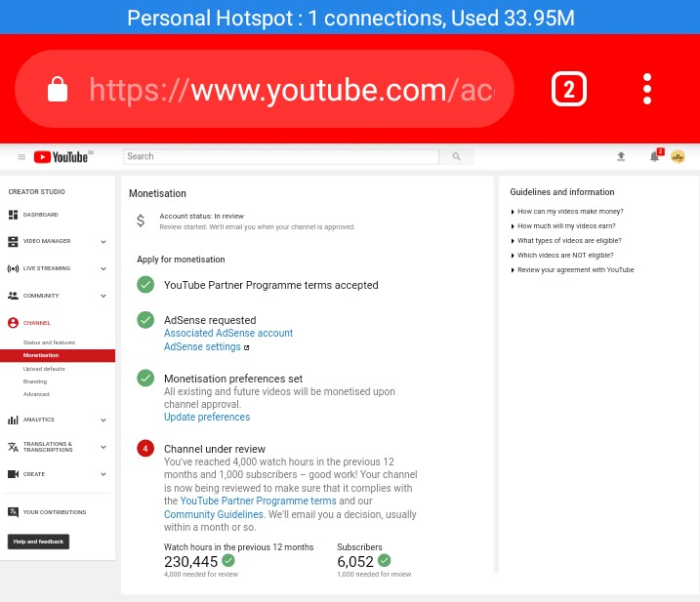Open the Associated AdSense account link
700x602 pixels.
click(228, 333)
